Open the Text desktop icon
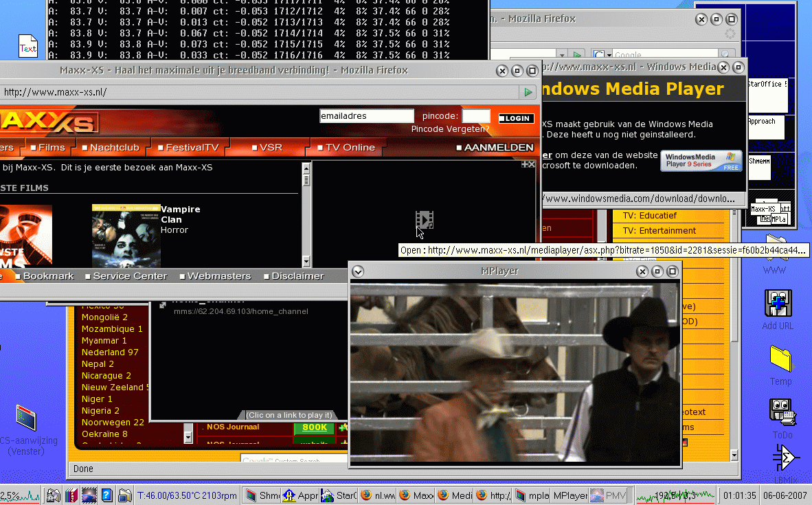This screenshot has width=812, height=505. (28, 46)
